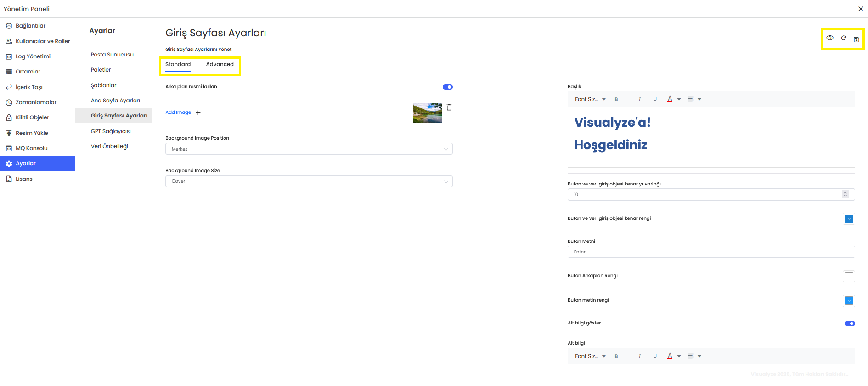Go to the GPT Sağlayıcısı settings
Image resolution: width=868 pixels, height=386 pixels.
[111, 131]
